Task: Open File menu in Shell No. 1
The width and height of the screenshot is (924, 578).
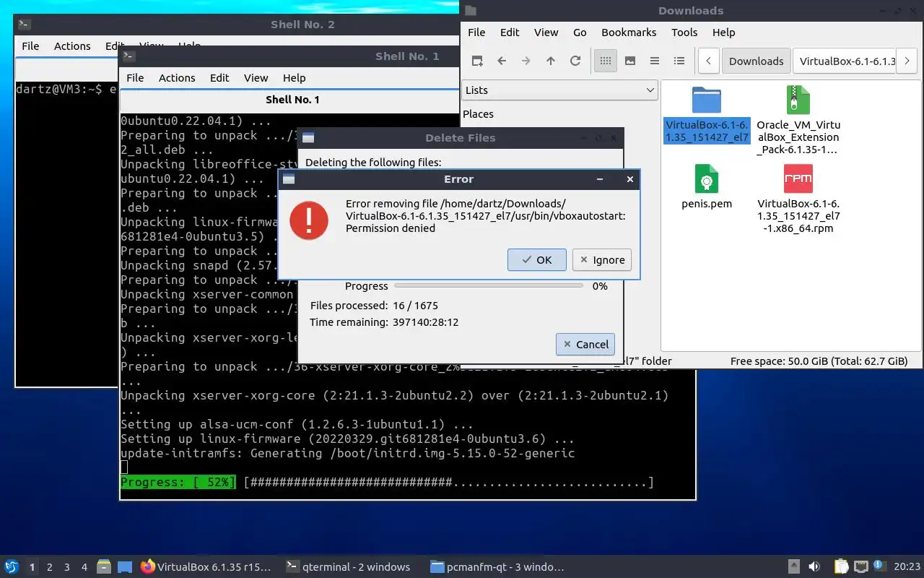Action: pos(135,78)
